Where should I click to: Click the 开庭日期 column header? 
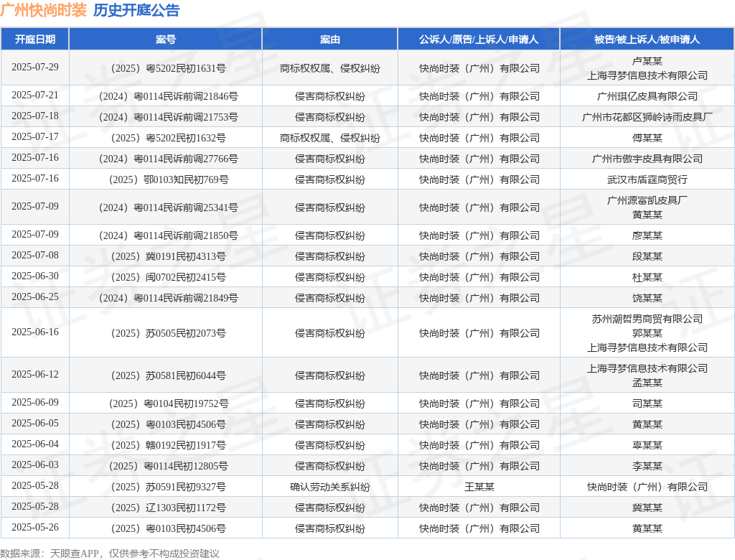click(x=35, y=39)
